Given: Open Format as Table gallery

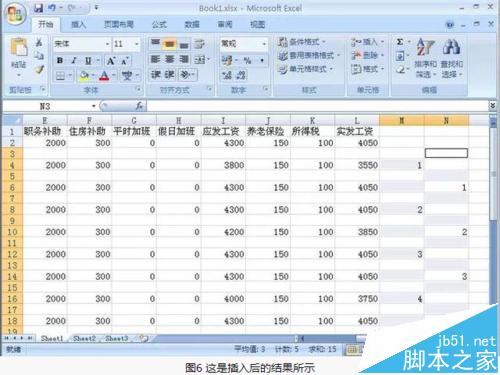Looking at the screenshot, I should click(309, 56).
